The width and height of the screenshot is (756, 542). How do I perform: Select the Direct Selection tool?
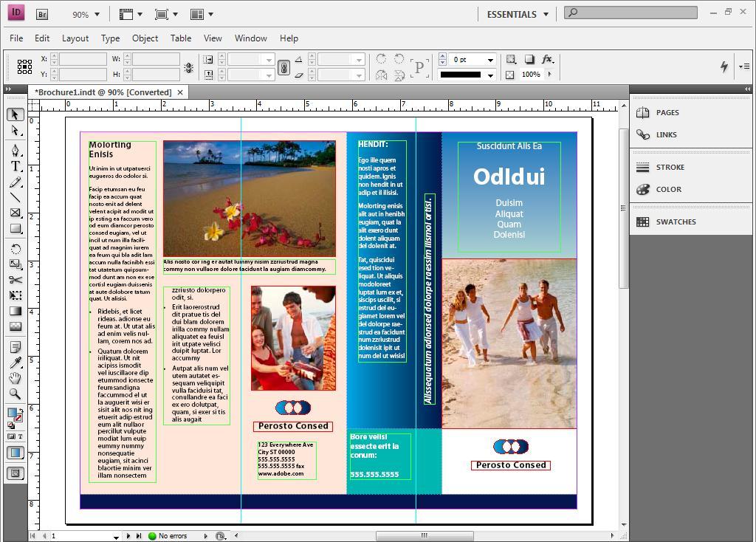14,130
